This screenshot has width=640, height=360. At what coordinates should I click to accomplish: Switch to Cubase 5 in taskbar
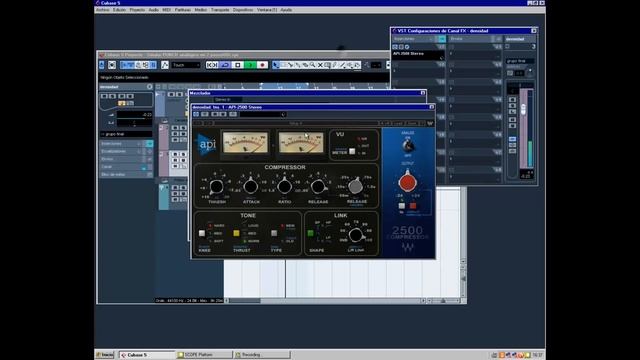click(147, 355)
